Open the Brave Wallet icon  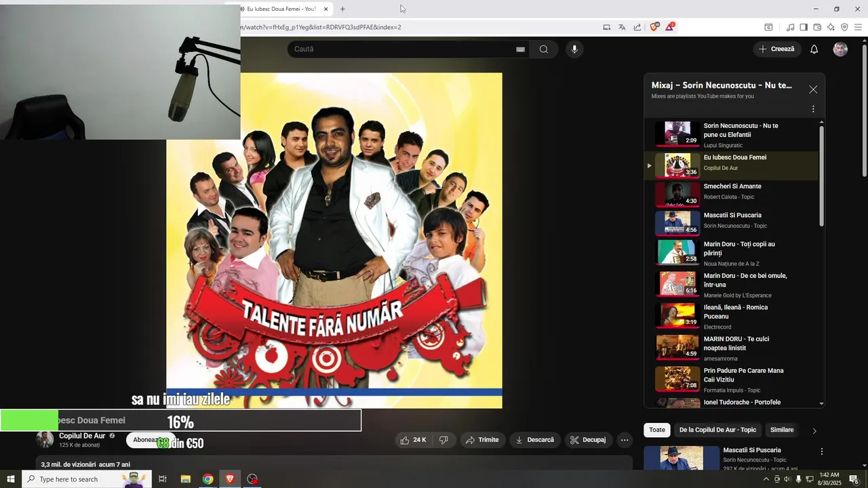(817, 27)
